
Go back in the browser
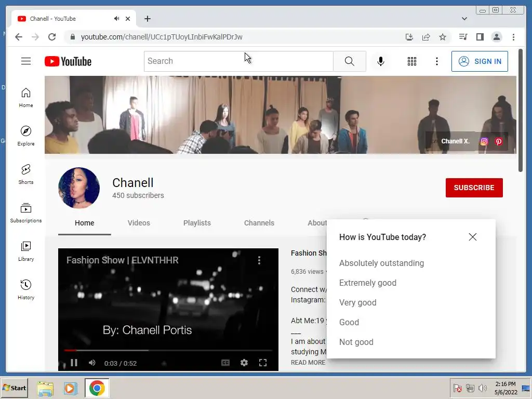[x=19, y=37]
